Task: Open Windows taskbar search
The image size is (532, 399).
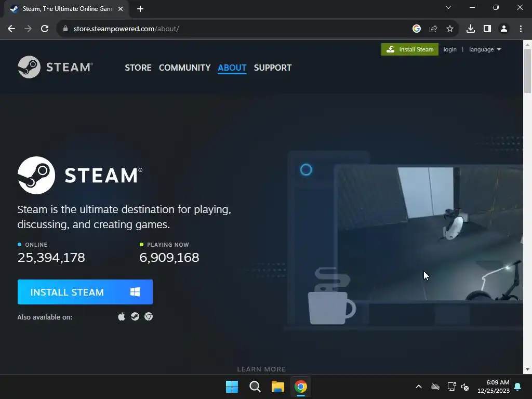Action: click(x=255, y=387)
